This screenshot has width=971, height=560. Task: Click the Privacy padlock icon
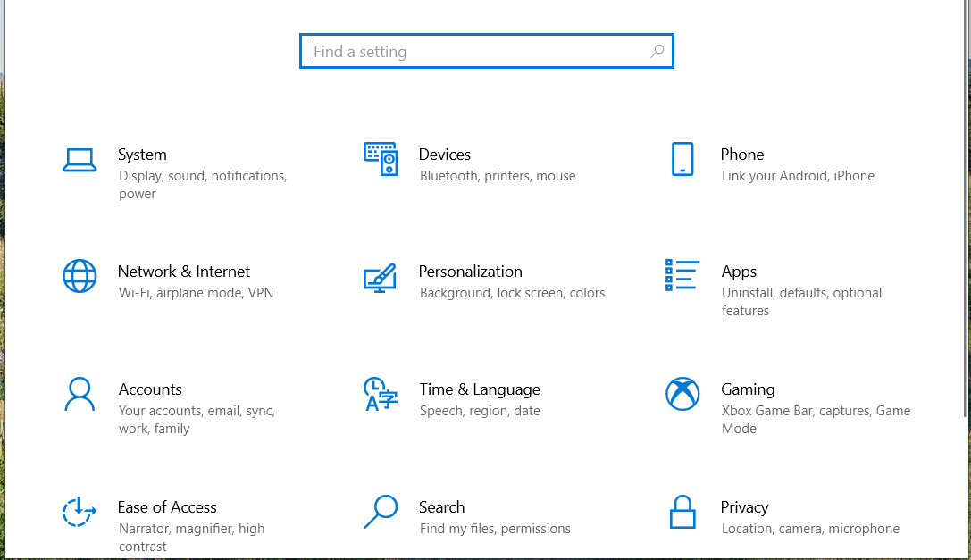[682, 512]
